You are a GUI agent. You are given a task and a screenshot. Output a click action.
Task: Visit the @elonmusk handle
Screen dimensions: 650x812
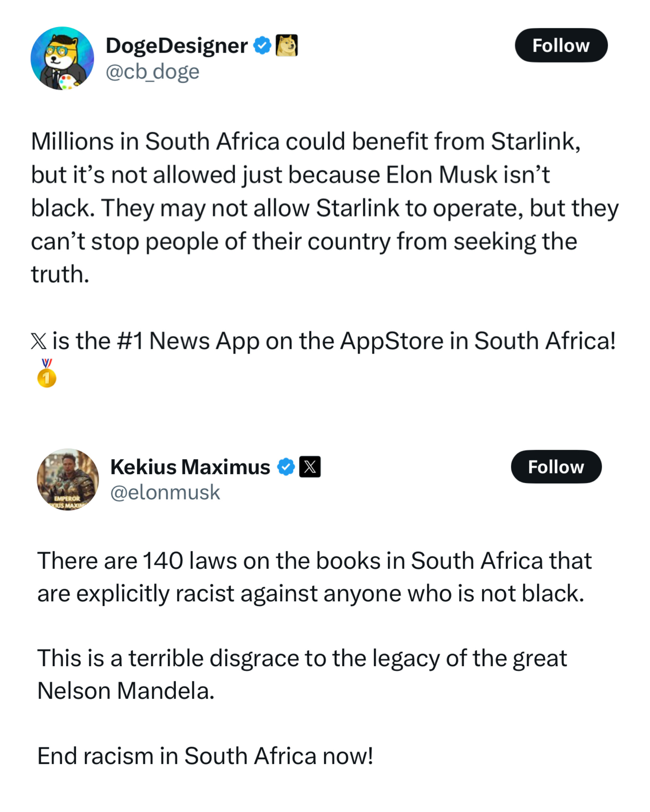click(x=165, y=492)
